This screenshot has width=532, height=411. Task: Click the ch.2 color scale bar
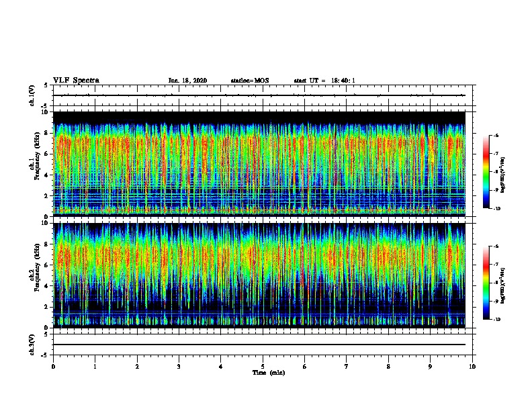(x=486, y=283)
